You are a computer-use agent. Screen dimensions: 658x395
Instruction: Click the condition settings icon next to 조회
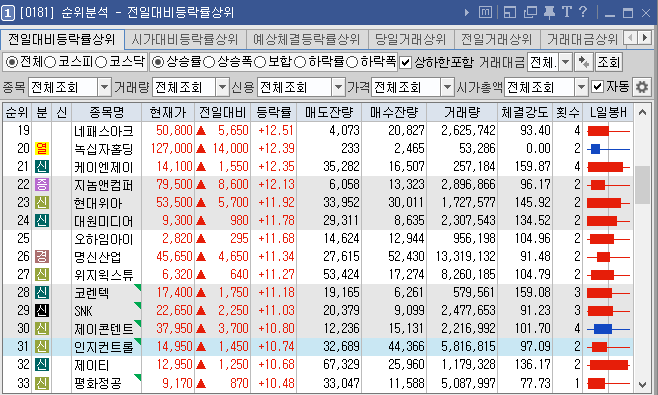pyautogui.click(x=584, y=63)
